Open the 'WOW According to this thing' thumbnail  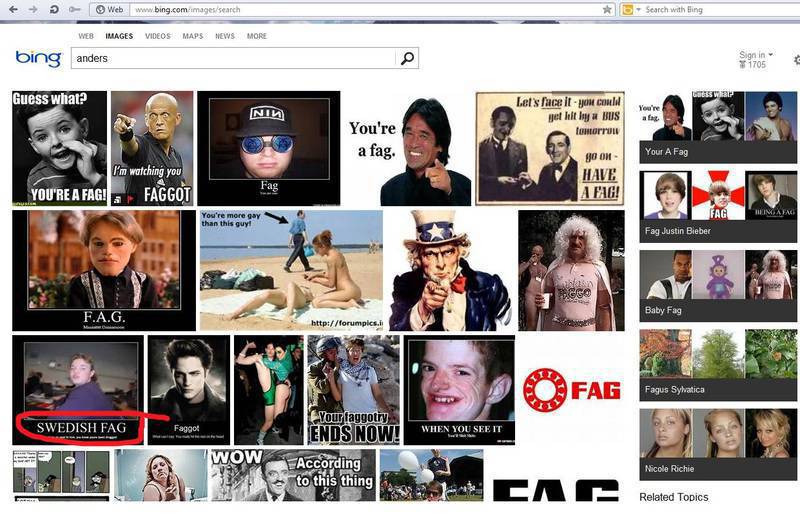point(293,475)
